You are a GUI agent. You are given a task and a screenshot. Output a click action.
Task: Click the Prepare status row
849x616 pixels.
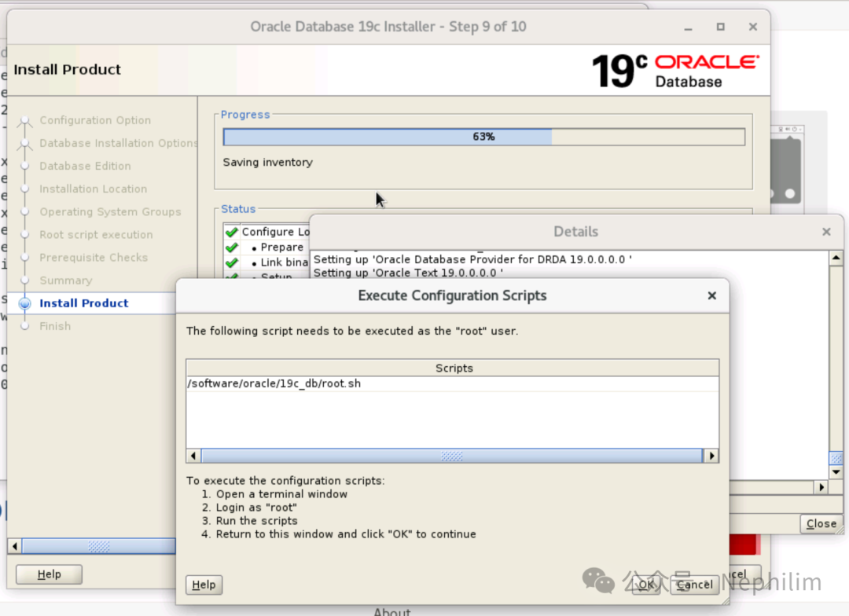point(266,247)
